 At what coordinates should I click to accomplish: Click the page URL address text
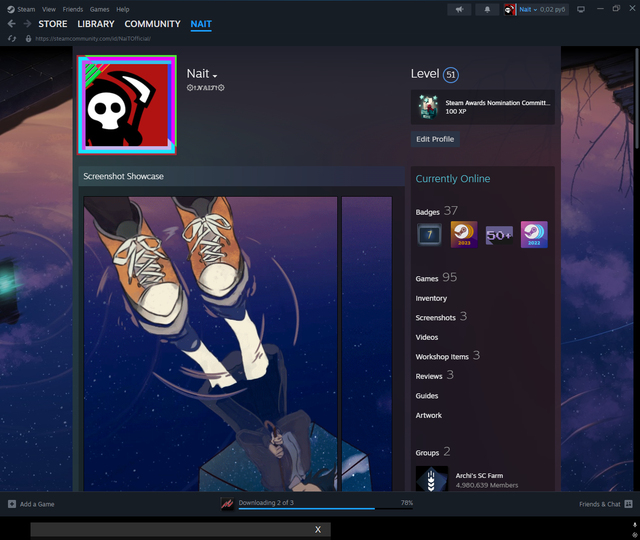[93, 38]
